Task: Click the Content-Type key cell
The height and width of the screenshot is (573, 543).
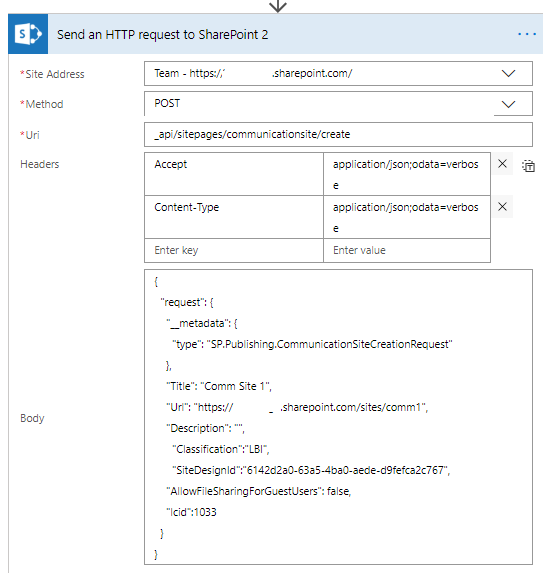Action: coord(234,217)
